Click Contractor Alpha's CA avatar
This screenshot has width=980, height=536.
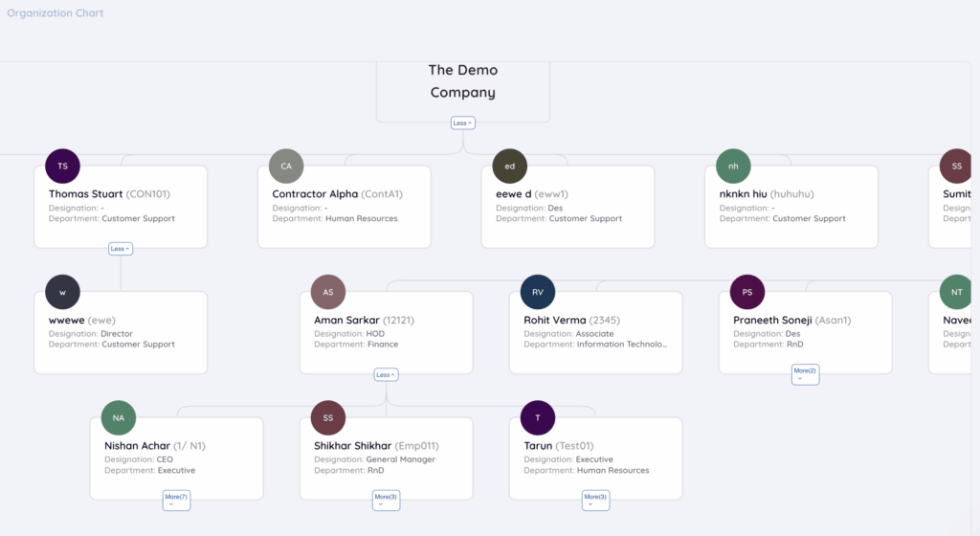point(286,166)
